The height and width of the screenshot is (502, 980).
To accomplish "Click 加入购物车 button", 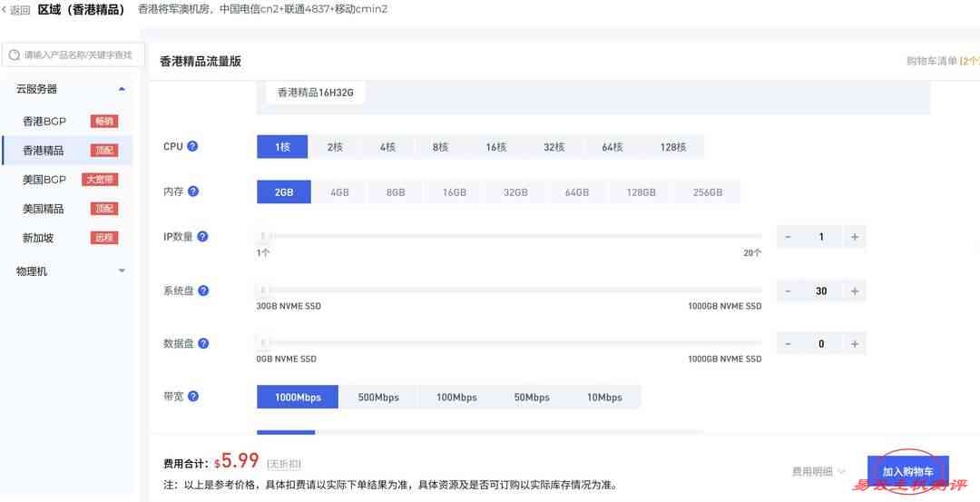I will [x=908, y=471].
